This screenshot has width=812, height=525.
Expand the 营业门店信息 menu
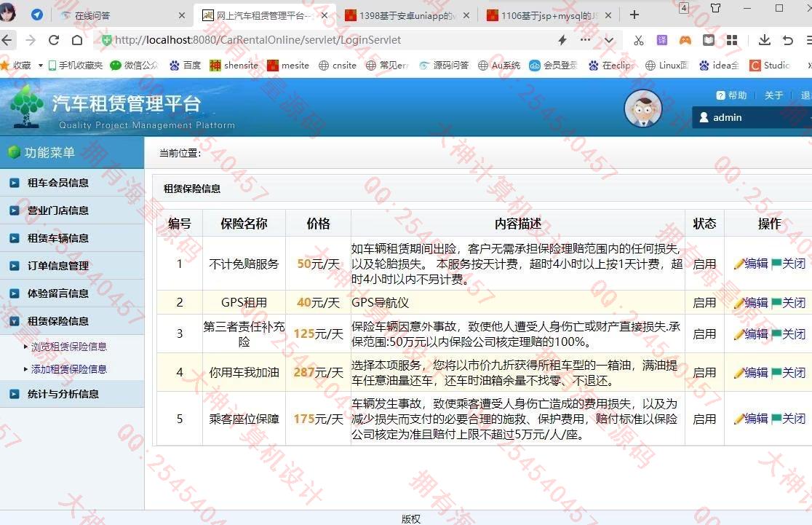pos(72,210)
